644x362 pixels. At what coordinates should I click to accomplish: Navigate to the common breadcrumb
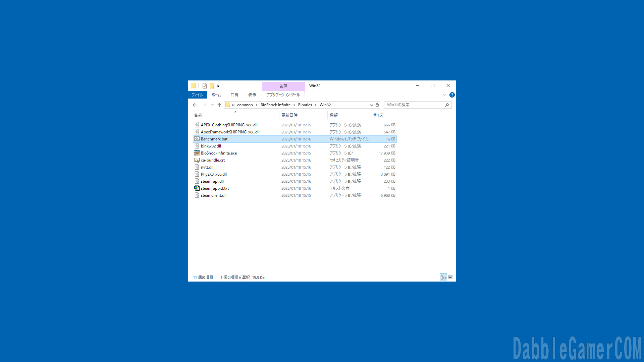pos(245,105)
